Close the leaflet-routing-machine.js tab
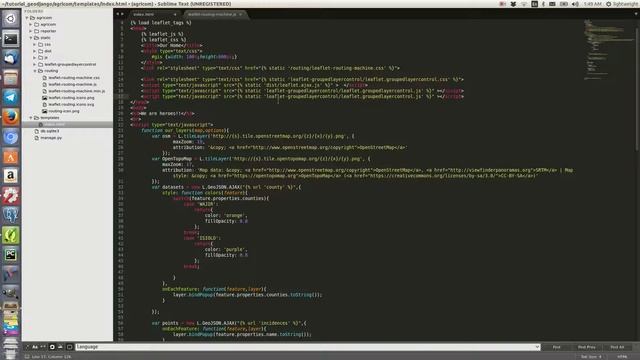This screenshot has height=360, width=640. coord(240,14)
